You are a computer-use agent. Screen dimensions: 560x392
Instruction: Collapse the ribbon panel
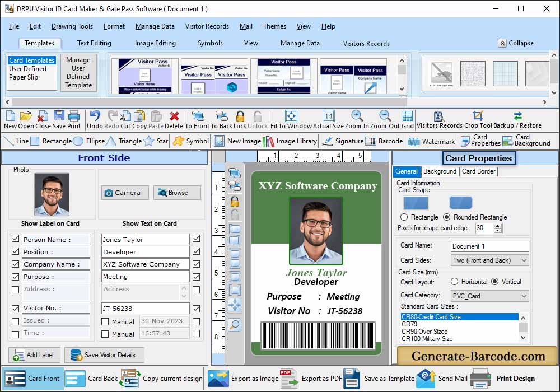click(516, 43)
